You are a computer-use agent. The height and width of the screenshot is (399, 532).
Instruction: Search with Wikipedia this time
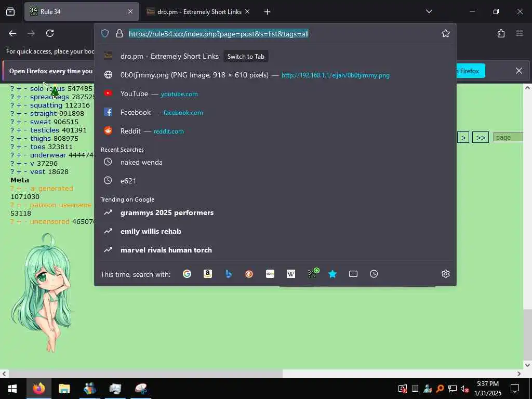(x=291, y=274)
